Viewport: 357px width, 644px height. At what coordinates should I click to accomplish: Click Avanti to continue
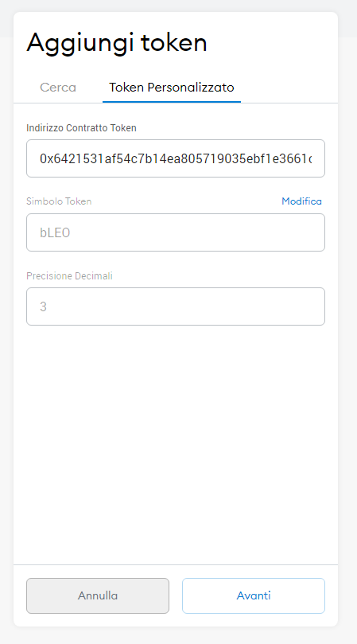coord(254,595)
